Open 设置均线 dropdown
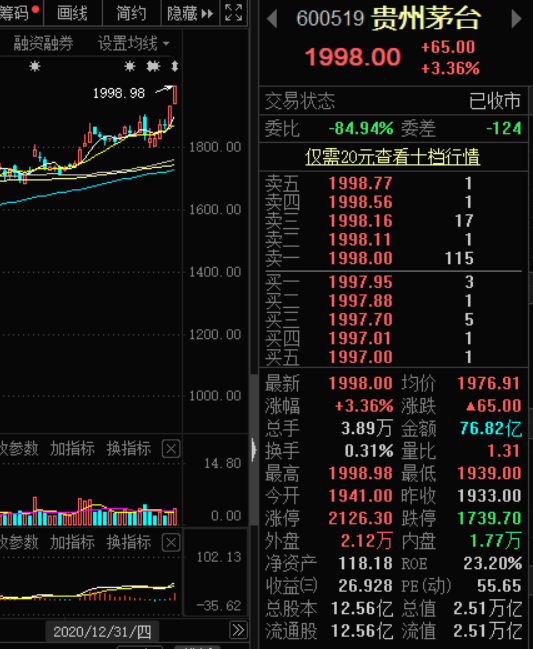This screenshot has height=649, width=533. coord(134,43)
